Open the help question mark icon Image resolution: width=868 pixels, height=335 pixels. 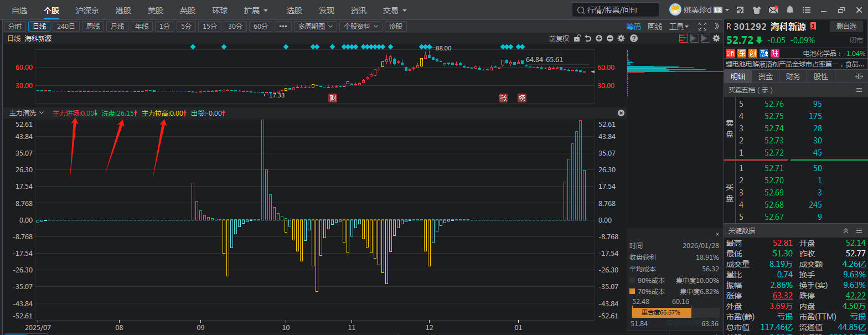click(634, 38)
